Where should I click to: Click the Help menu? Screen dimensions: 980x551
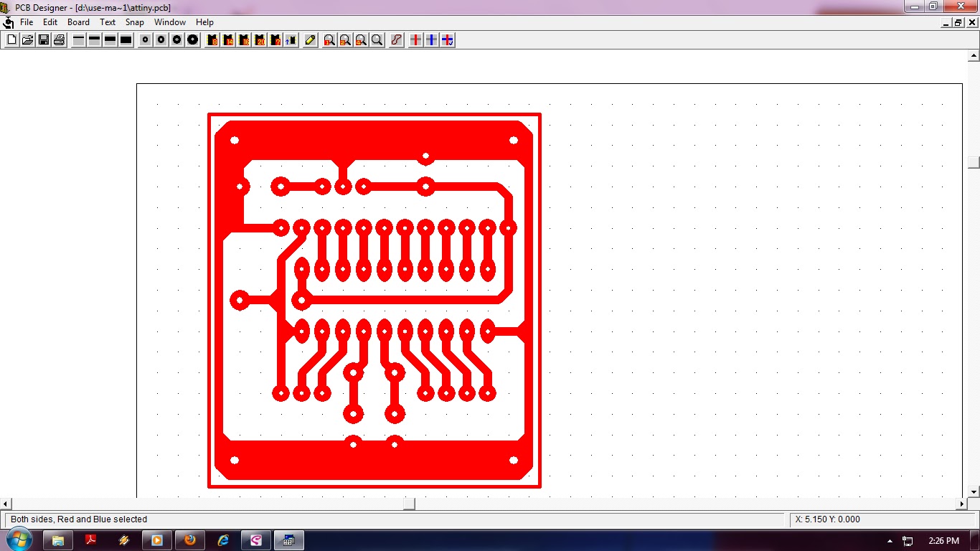204,22
